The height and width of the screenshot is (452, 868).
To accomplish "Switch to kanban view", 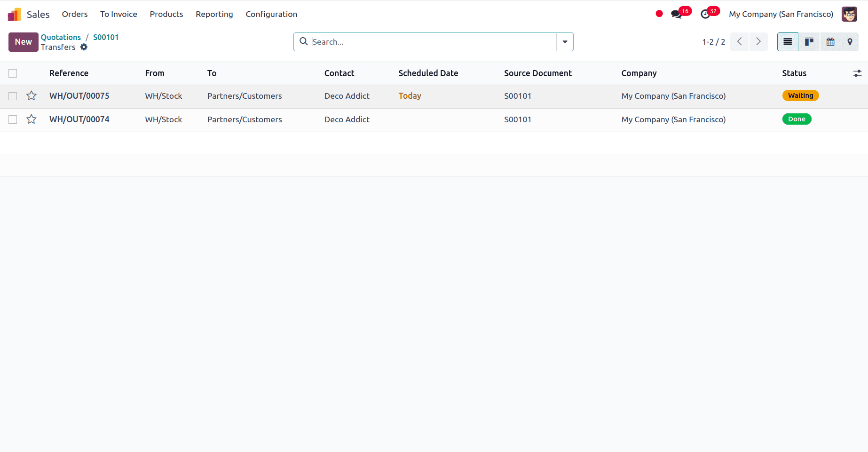I will (x=809, y=42).
